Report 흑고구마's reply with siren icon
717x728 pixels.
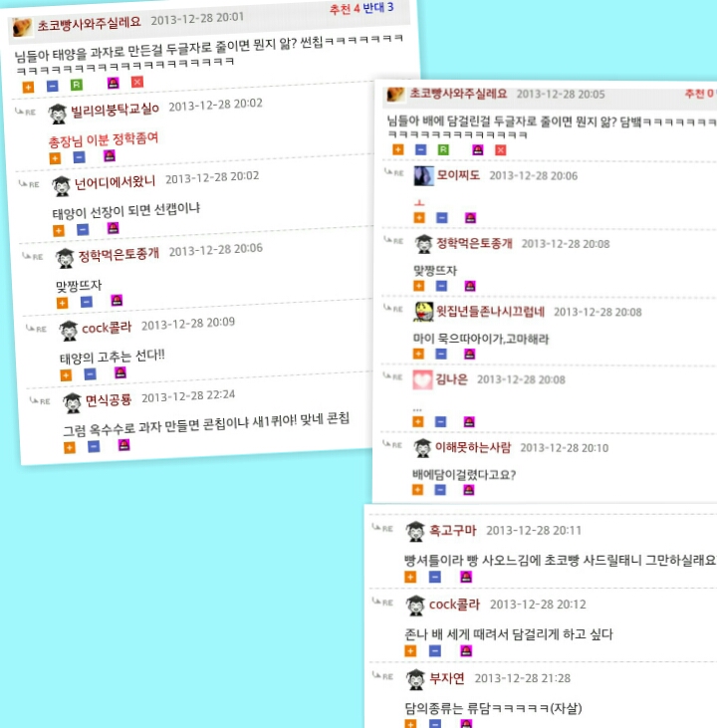(466, 577)
